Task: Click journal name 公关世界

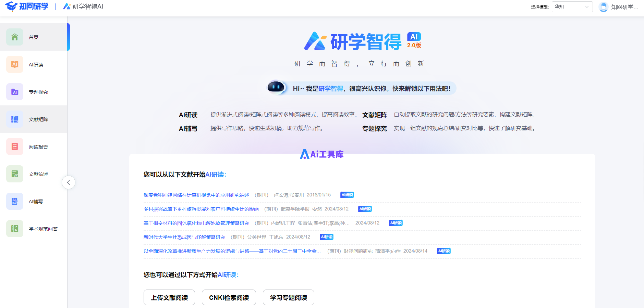Action: point(257,237)
